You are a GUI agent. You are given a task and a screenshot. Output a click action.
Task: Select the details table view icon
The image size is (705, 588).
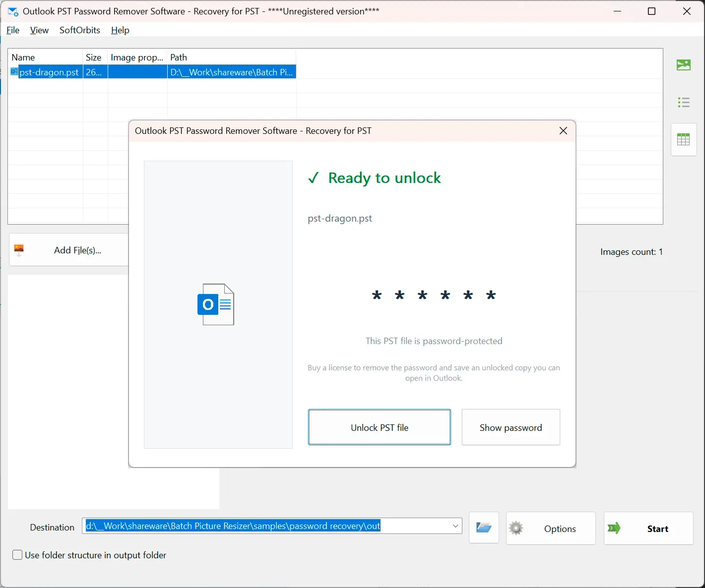pos(684,139)
